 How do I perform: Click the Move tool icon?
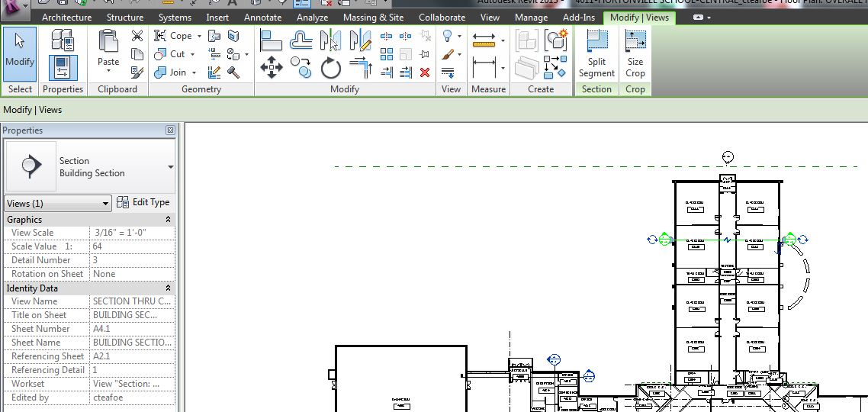coord(272,69)
